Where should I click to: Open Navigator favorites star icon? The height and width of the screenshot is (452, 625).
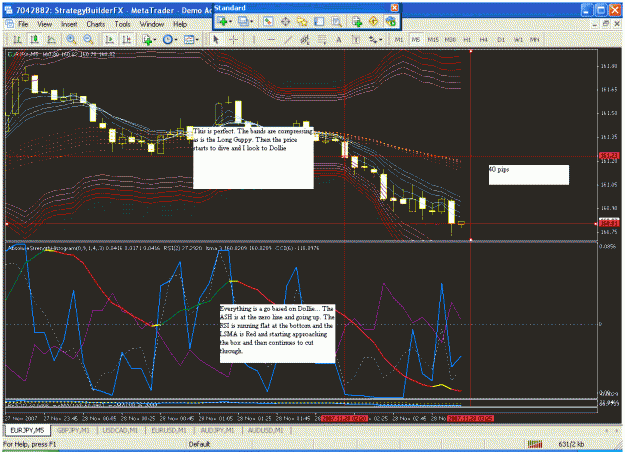pos(303,22)
